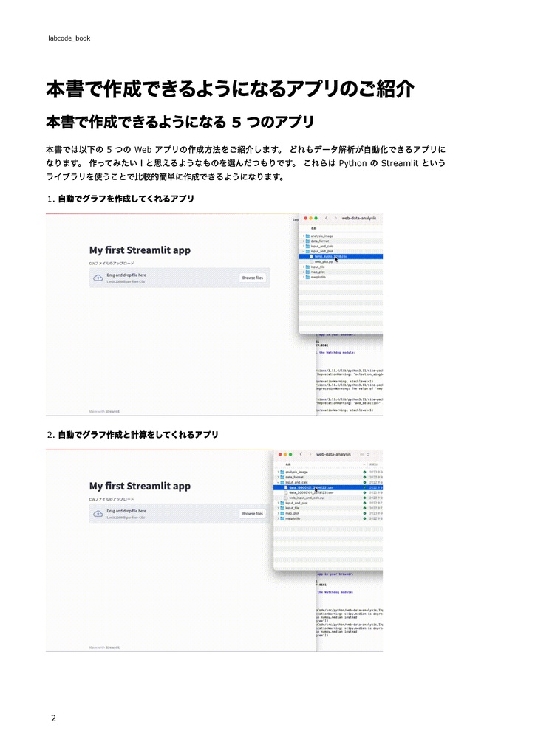The height and width of the screenshot is (756, 535).
Task: Click matplotlib folder icon in app 1 Finder
Action: point(308,278)
